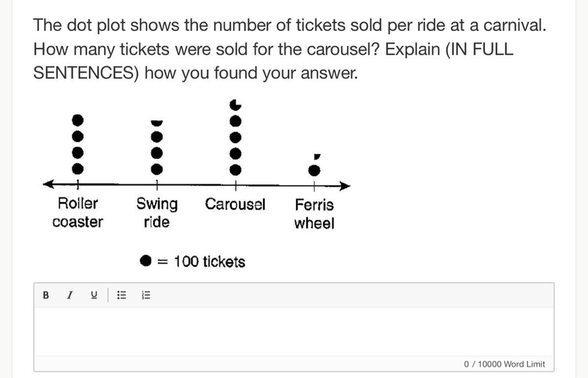
Task: Click the half dot atop the Swing ride column
Action: [156, 121]
